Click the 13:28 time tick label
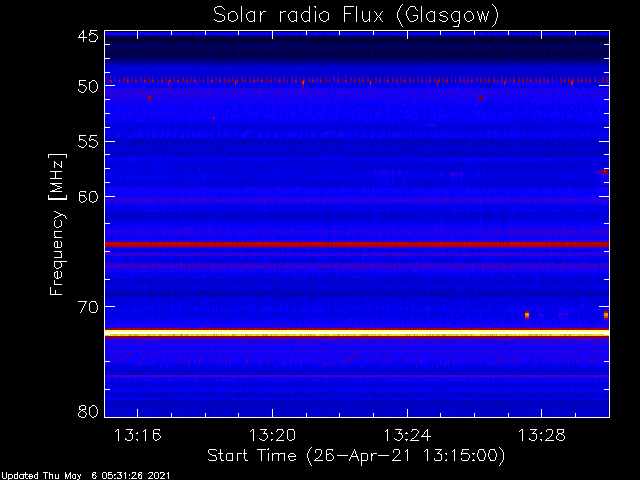Viewport: 640px width, 480px height. (542, 436)
